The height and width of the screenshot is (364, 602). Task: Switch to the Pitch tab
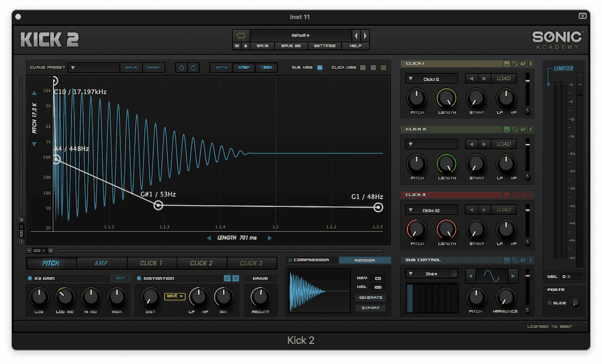pos(51,263)
